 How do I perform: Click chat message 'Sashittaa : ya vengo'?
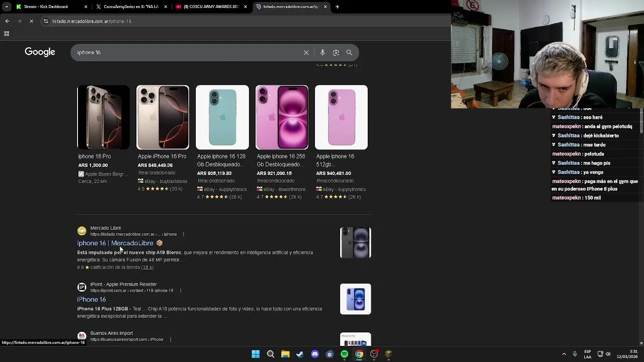(578, 172)
